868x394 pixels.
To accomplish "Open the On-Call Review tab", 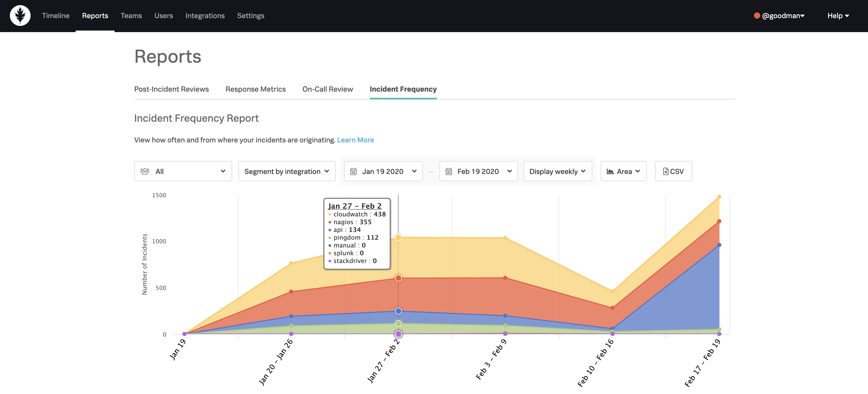I will click(x=328, y=89).
